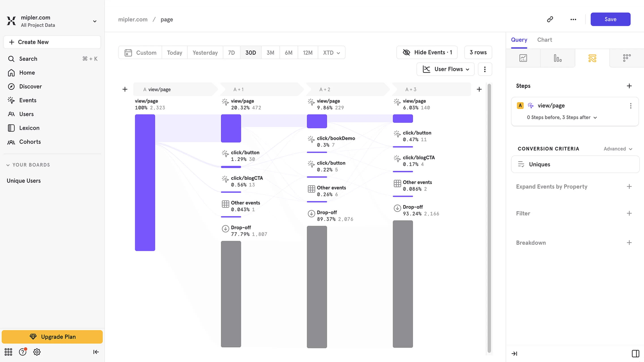644x362 pixels.
Task: Collapse the query panel arrow
Action: tap(514, 353)
